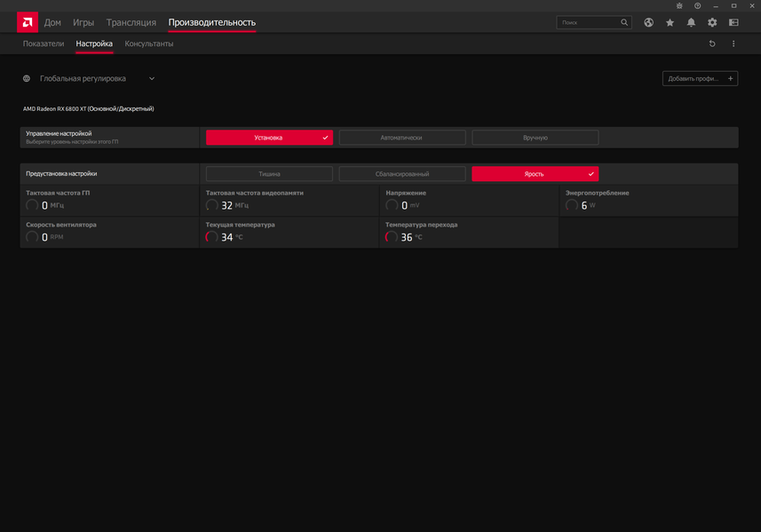This screenshot has height=532, width=761.
Task: Switch to the Показатели subtab
Action: point(44,44)
